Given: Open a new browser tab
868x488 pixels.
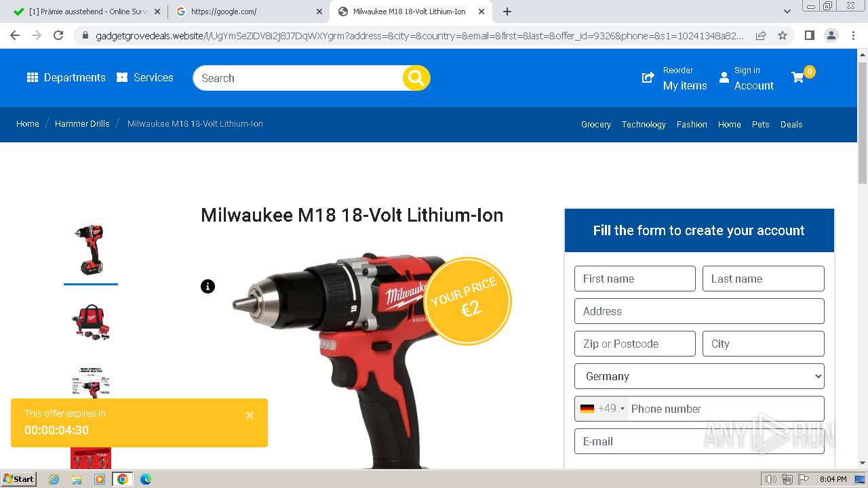Looking at the screenshot, I should coord(507,12).
